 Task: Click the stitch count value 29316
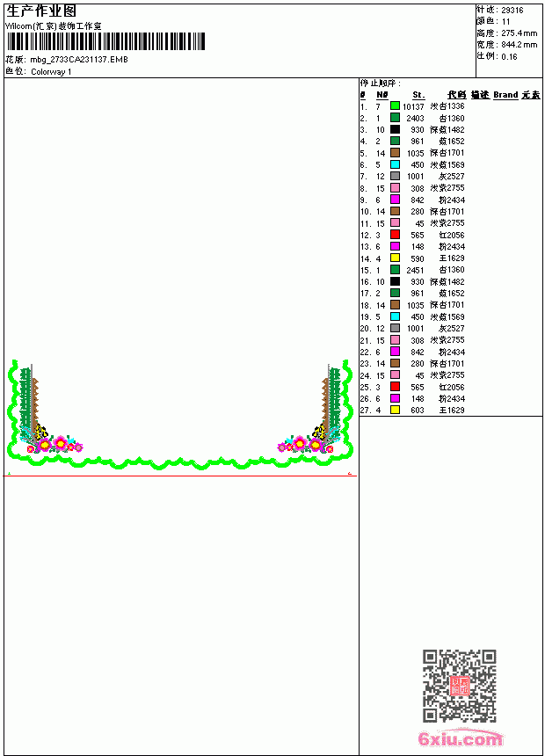point(512,11)
